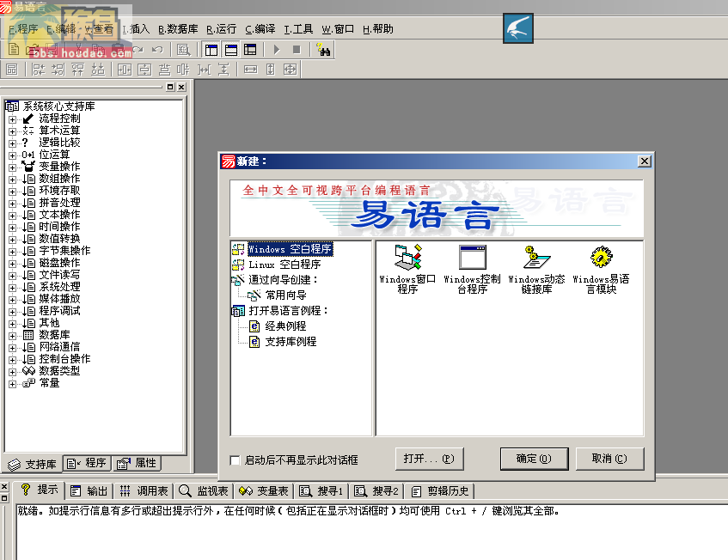Click the 打开... button in the dialog

(x=430, y=459)
